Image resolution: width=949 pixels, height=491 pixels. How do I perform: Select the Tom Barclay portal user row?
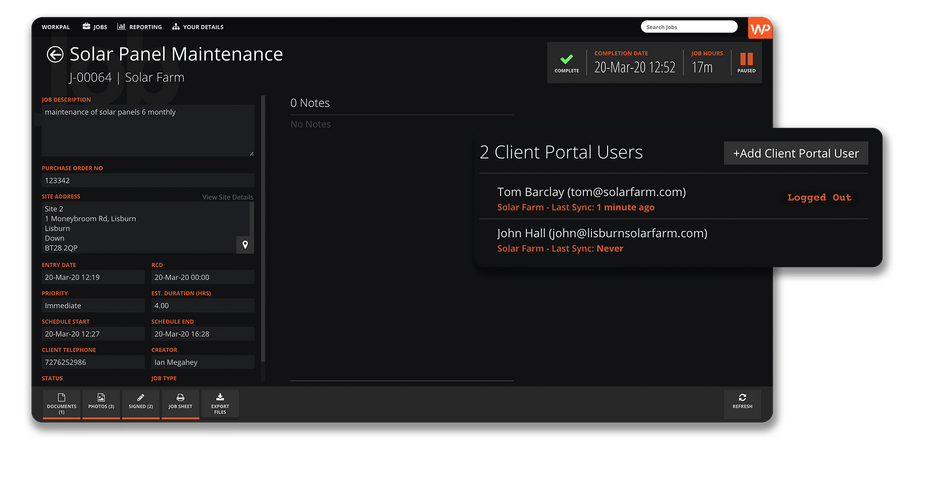coord(674,199)
